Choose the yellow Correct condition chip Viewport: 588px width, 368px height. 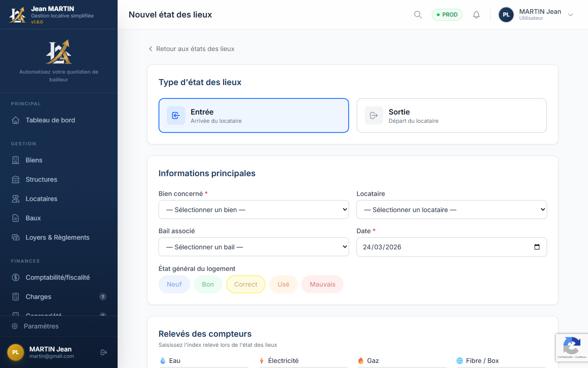point(245,284)
